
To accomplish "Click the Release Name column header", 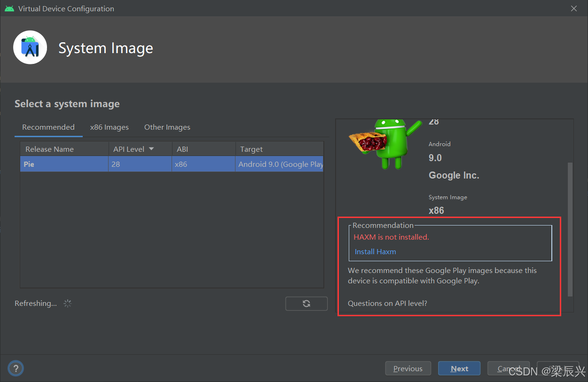I will pyautogui.click(x=64, y=149).
